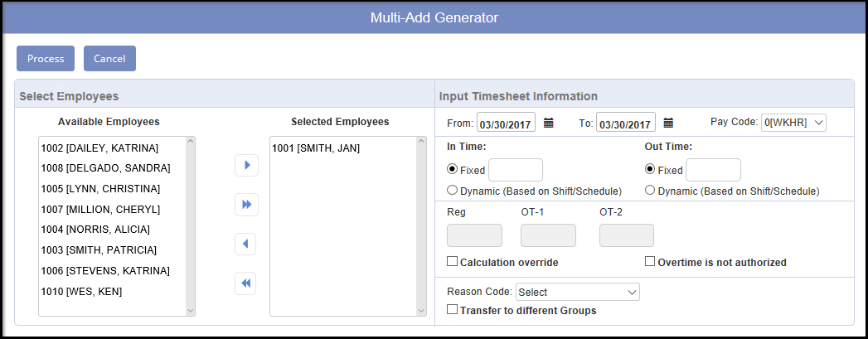
Task: Tick Transfer to different Groups checkbox
Action: coord(453,310)
